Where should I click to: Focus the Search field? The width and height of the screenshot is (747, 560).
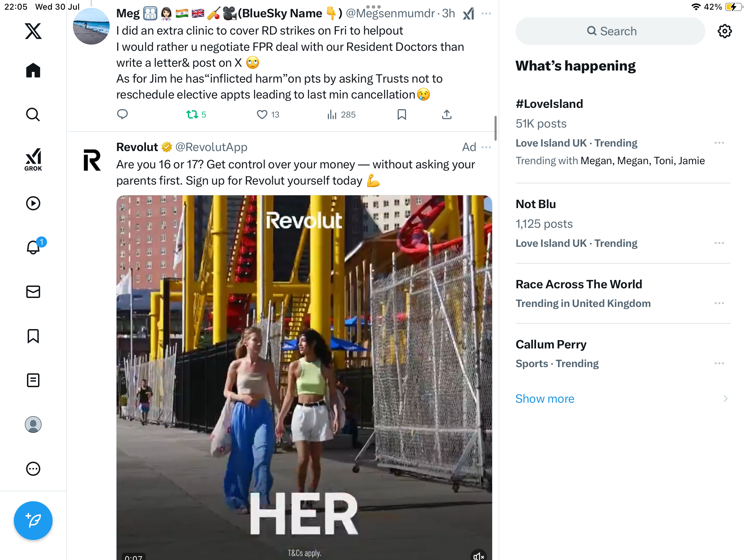click(x=610, y=31)
